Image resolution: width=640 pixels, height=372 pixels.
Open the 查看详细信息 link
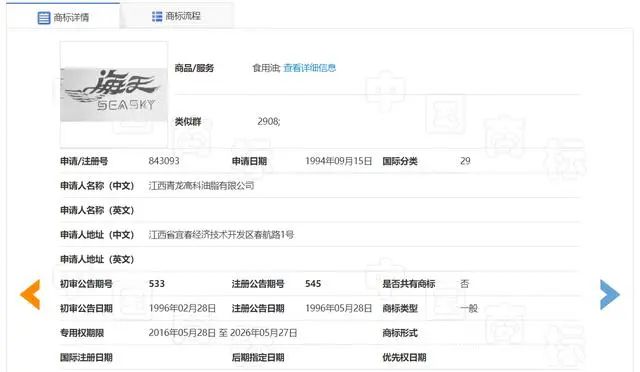coord(309,68)
